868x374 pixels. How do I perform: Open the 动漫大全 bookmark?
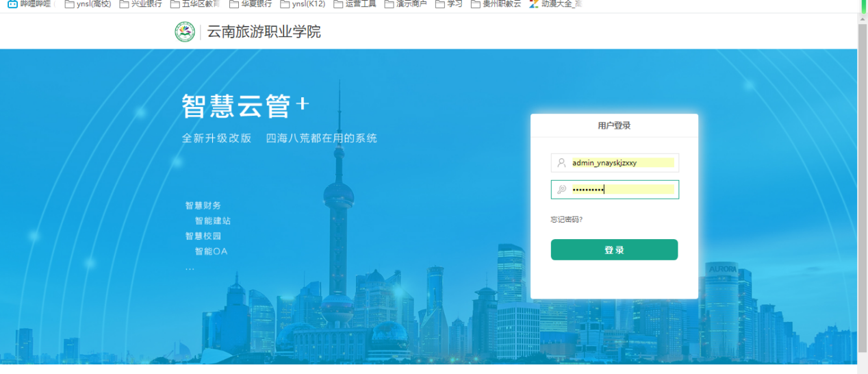(554, 4)
